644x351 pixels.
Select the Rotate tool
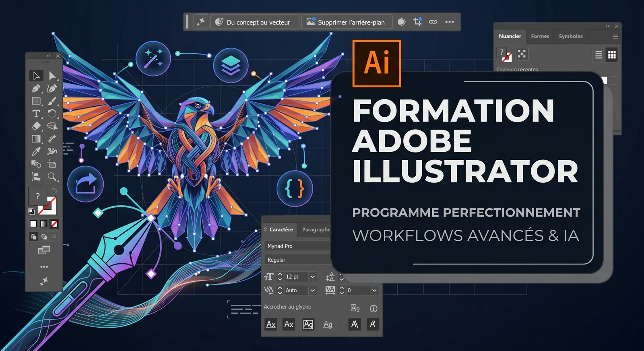[x=52, y=114]
